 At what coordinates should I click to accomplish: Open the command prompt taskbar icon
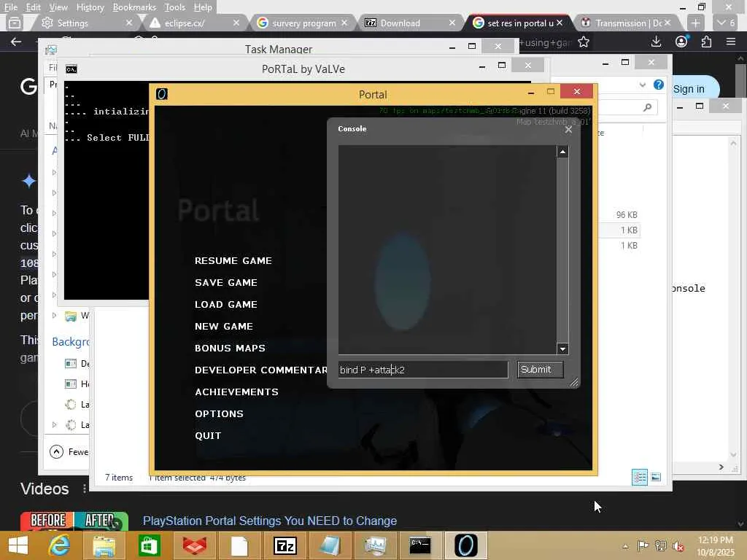[x=420, y=545]
